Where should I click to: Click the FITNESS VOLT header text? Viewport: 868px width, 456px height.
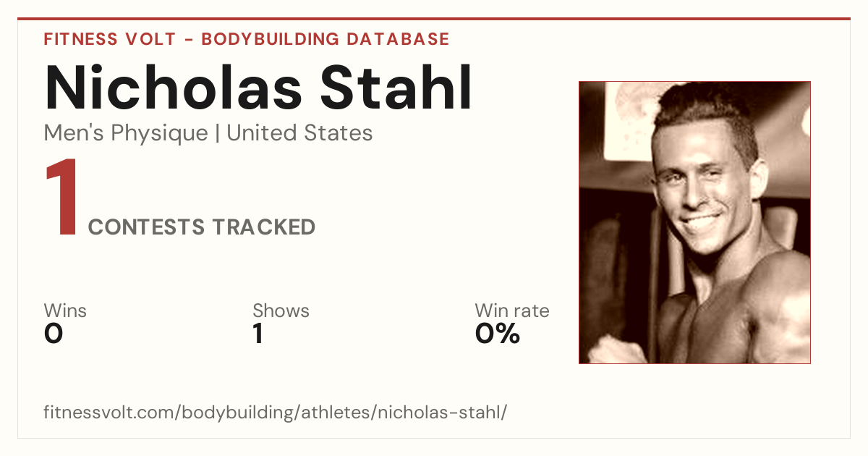tap(109, 39)
